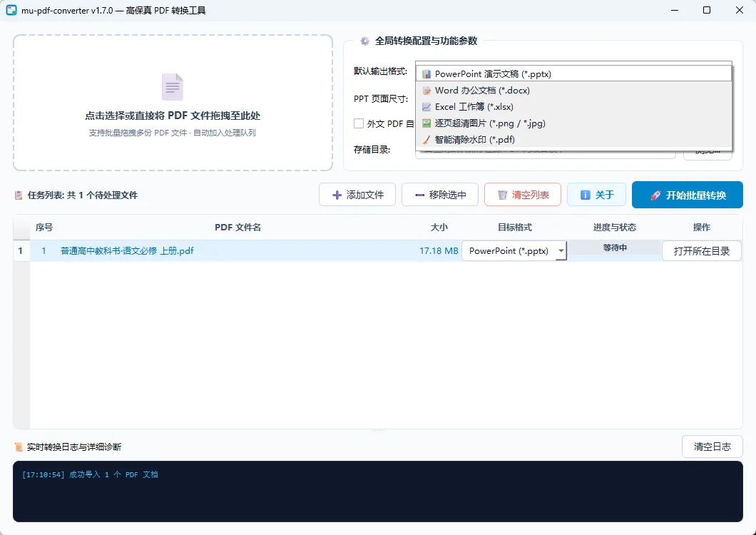
Task: Click the PDF document icon in drop zone
Action: click(173, 87)
